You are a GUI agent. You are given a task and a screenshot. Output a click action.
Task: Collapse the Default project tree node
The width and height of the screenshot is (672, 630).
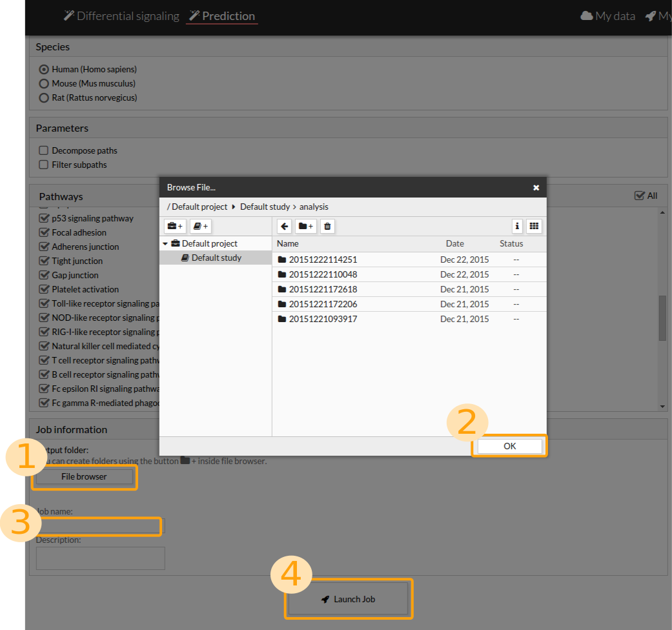click(165, 244)
